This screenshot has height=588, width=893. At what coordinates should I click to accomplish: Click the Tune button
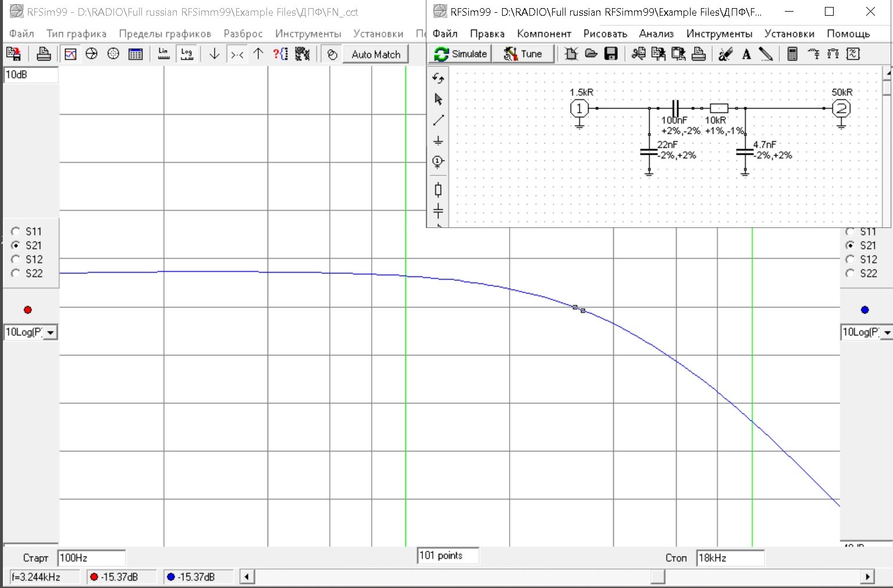[x=523, y=54]
